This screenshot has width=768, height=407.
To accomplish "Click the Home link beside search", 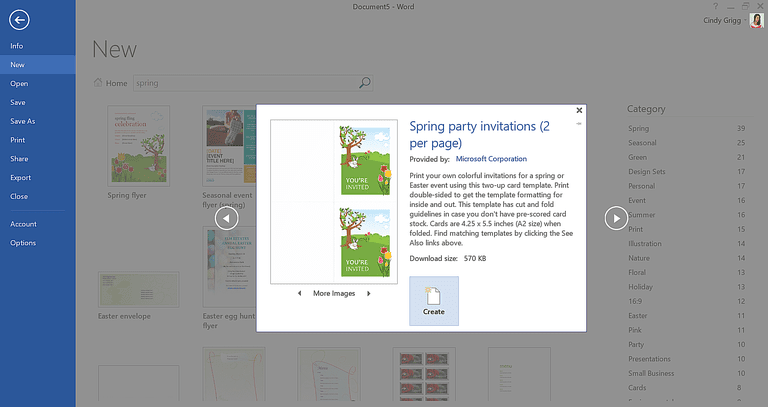I will coord(111,83).
